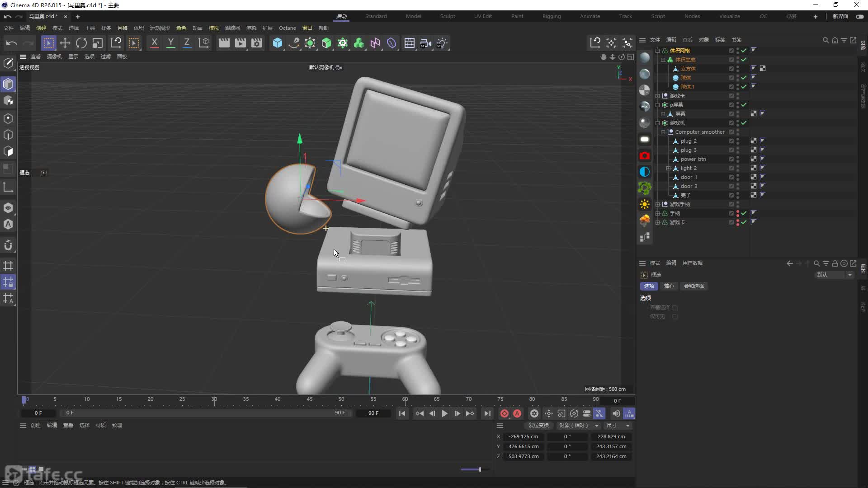Collapse the 体积网格 tree node
The width and height of the screenshot is (868, 488).
[658, 51]
